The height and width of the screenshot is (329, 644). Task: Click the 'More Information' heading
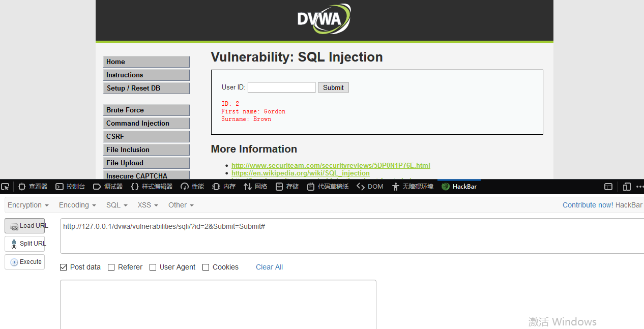pos(254,149)
